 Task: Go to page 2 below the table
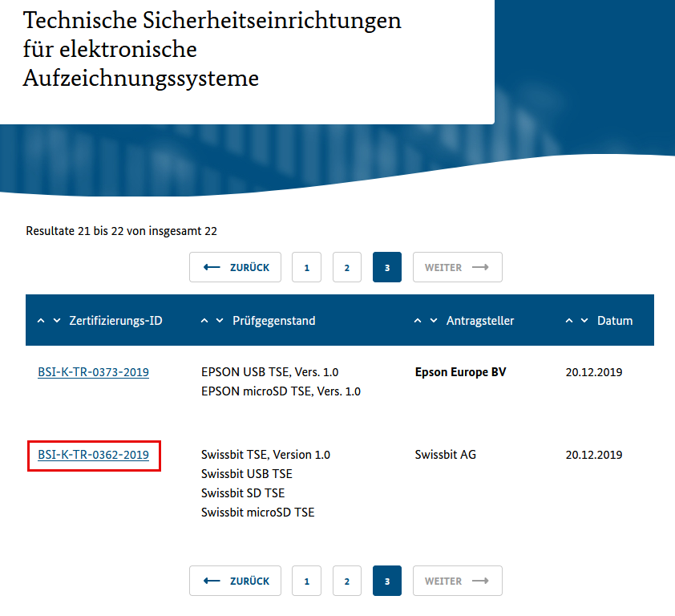coord(347,581)
